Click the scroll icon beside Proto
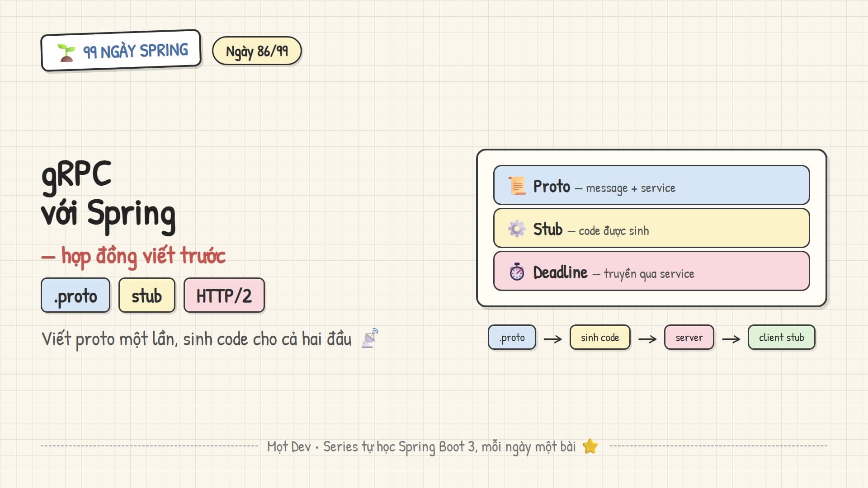The width and height of the screenshot is (868, 488). point(517,186)
